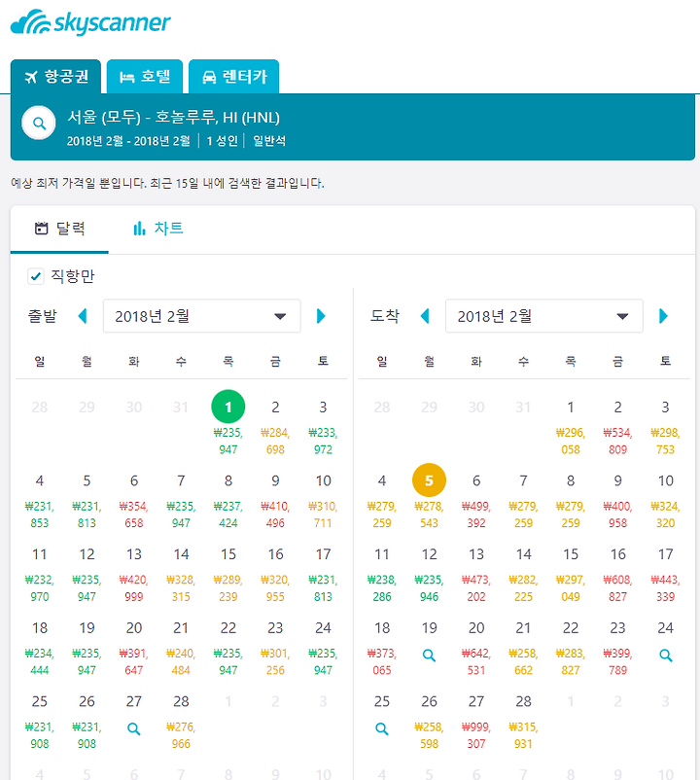
Task: Click departure date 8 priced ₩237,424
Action: (228, 502)
